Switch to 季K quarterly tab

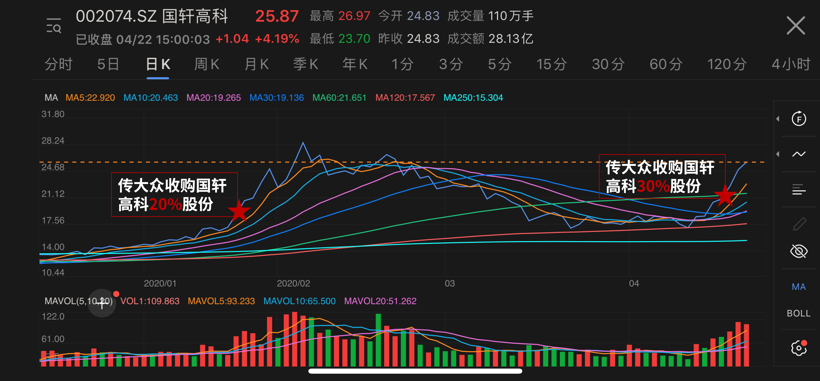305,64
